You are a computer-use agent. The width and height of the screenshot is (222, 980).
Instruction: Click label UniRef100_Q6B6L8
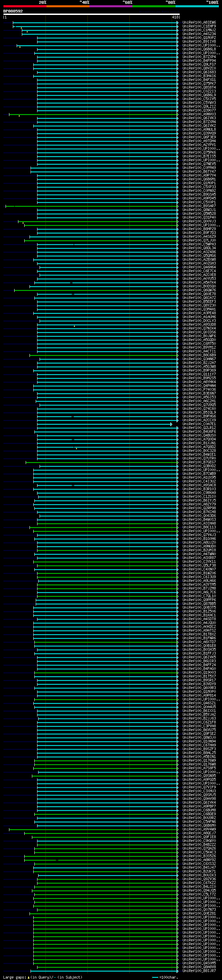[x=199, y=49]
